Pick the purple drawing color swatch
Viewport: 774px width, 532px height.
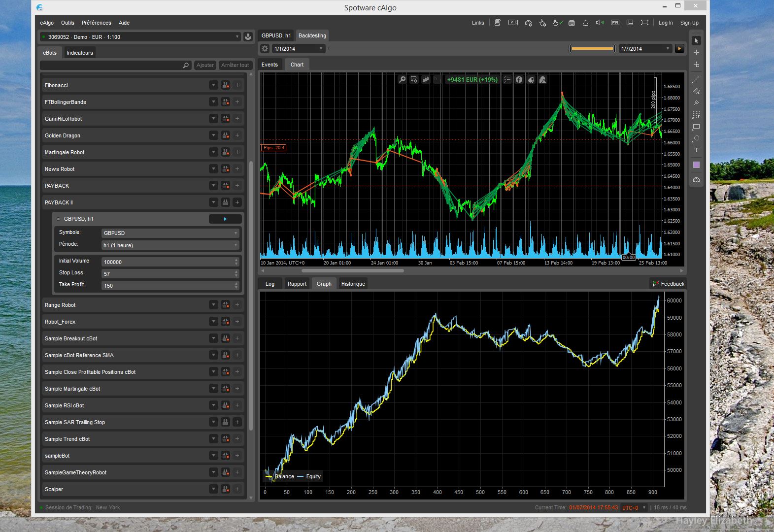696,165
